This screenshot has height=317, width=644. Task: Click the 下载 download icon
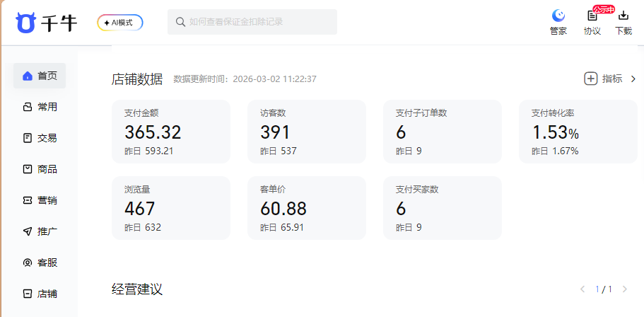[623, 16]
